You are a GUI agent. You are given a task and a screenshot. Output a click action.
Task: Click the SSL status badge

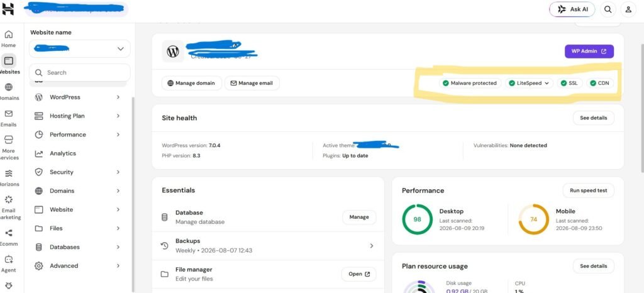[570, 83]
